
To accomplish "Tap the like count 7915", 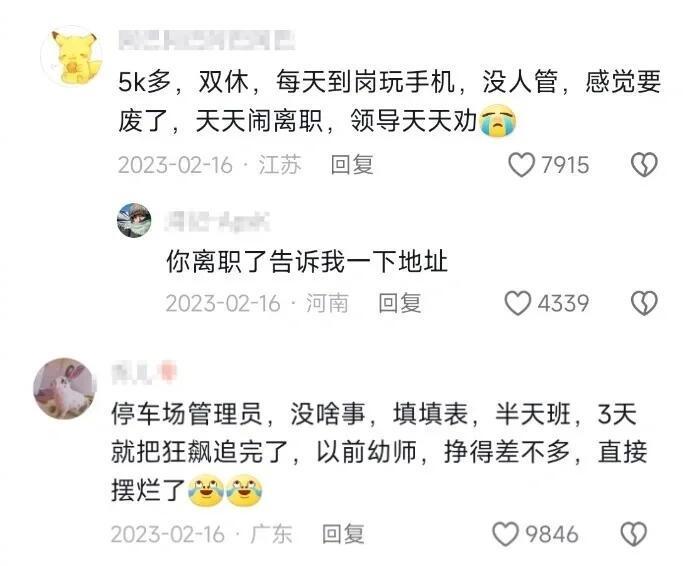I will (x=565, y=165).
